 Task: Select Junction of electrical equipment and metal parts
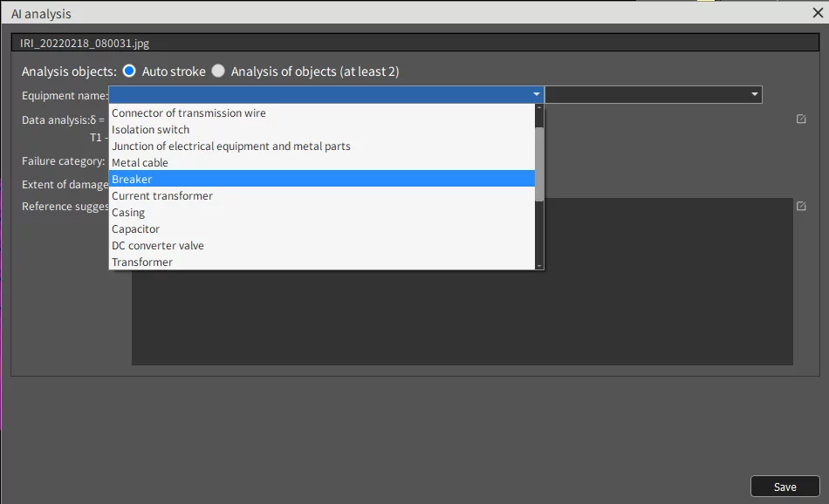(x=322, y=146)
